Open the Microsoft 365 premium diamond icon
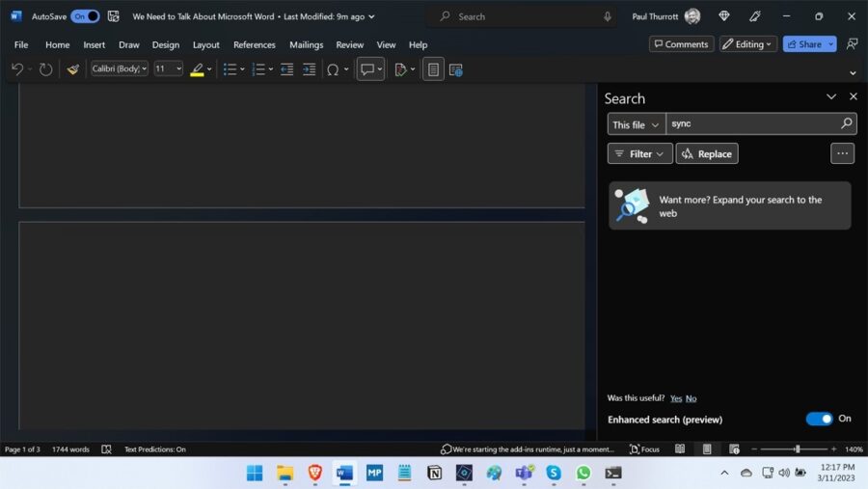 [x=724, y=16]
